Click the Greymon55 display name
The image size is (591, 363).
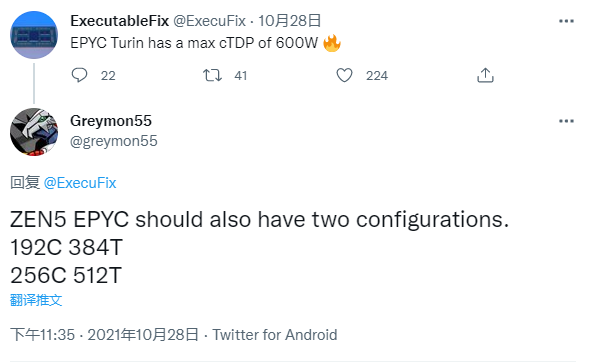[111, 121]
